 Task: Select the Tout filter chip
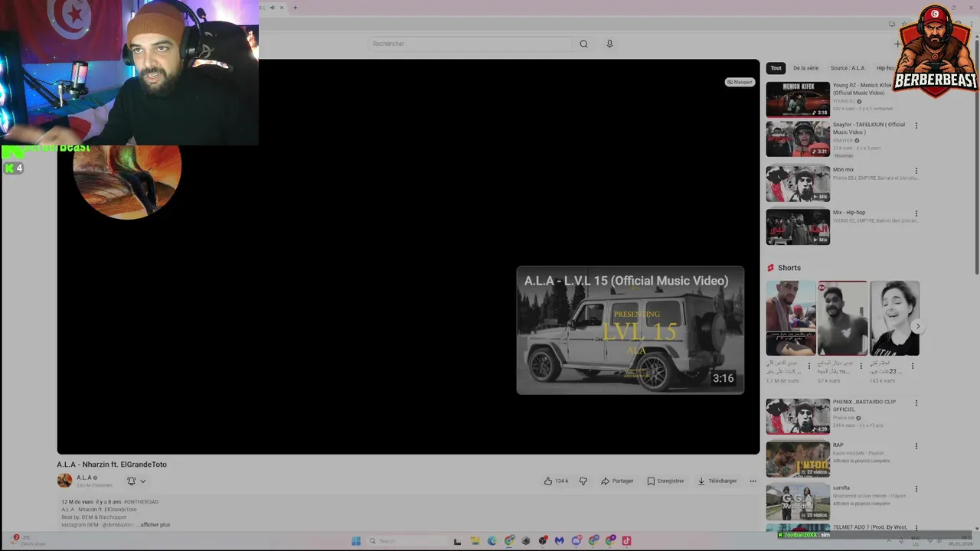tap(776, 68)
